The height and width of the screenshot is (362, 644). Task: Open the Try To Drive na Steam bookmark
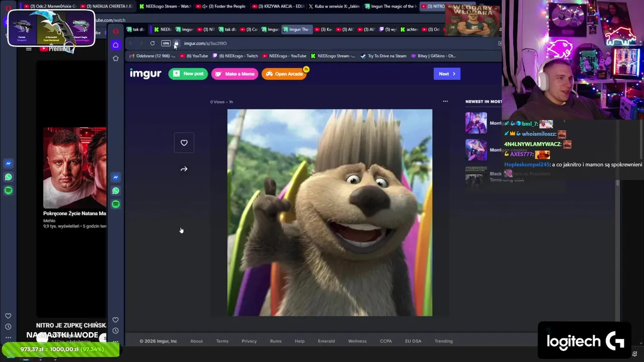383,56
